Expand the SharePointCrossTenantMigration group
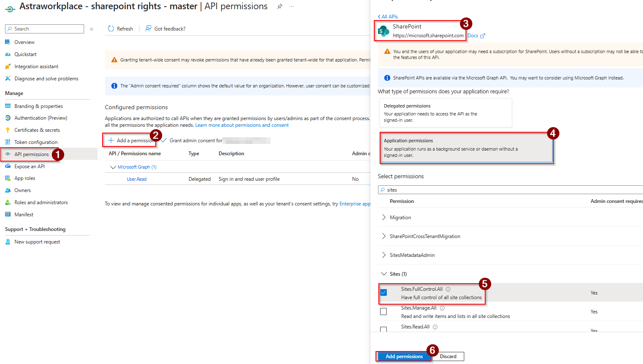The height and width of the screenshot is (364, 643). (384, 236)
